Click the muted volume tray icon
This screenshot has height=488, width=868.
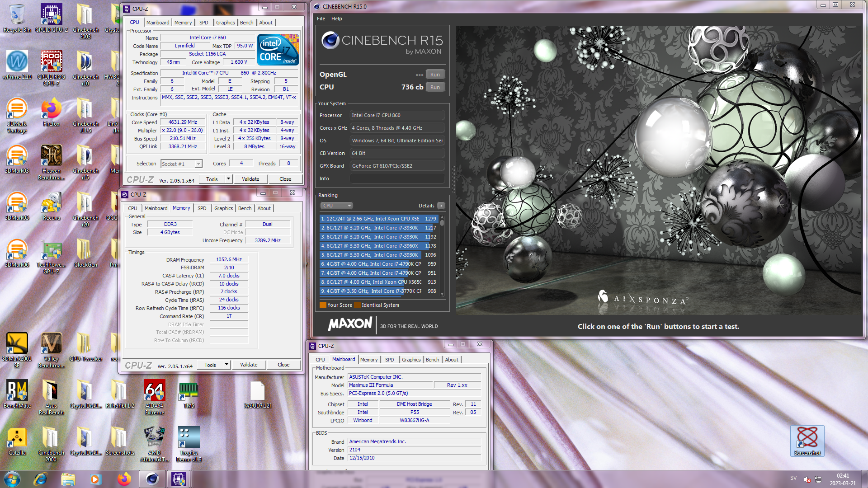(x=807, y=479)
